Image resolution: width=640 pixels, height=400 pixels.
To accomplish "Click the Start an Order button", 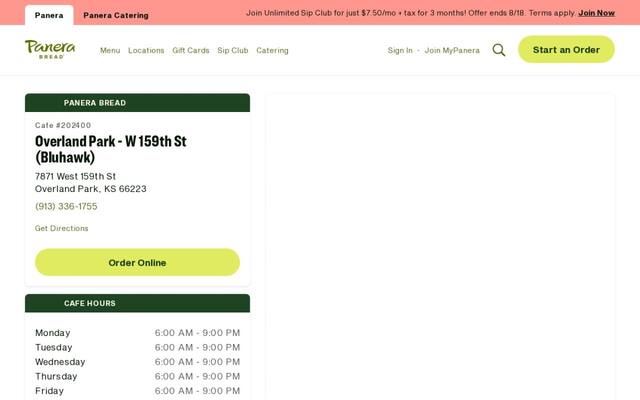I will (566, 49).
